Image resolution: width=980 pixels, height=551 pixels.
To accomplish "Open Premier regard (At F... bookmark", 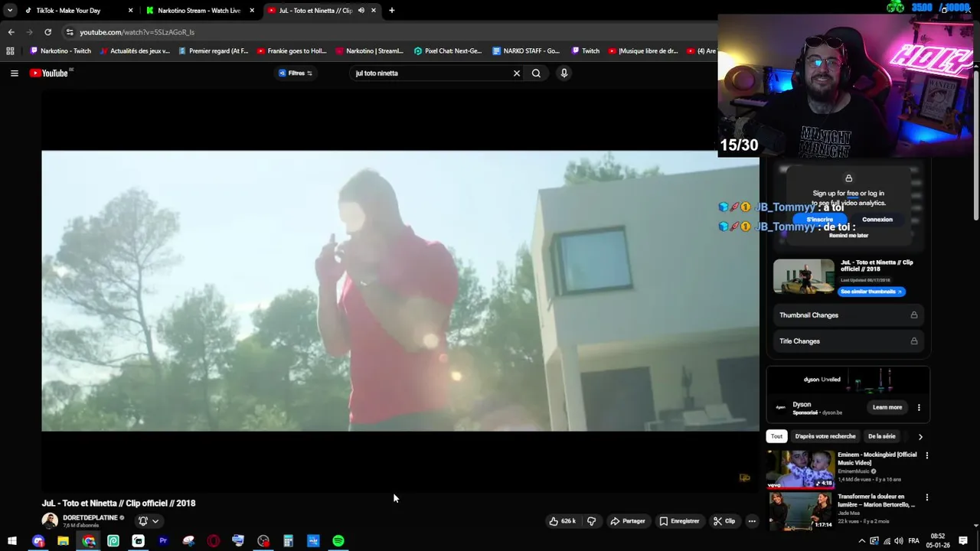I will tap(214, 51).
